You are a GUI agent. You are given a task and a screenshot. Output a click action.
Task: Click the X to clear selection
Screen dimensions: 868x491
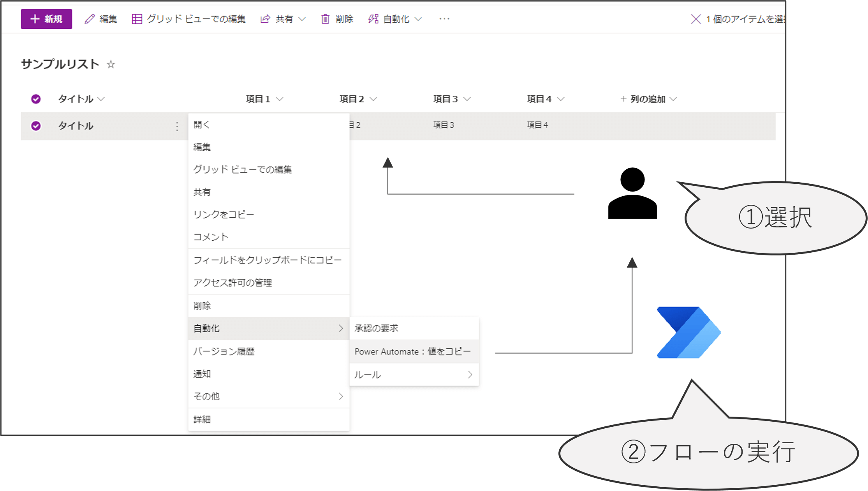695,19
